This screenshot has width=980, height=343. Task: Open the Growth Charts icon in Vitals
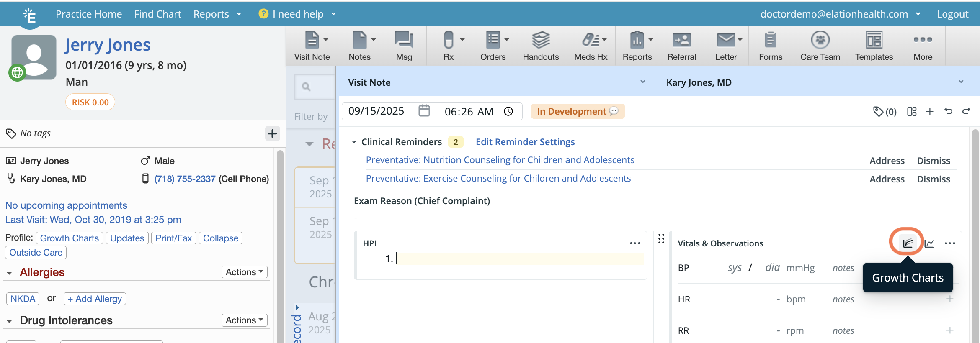pos(907,243)
